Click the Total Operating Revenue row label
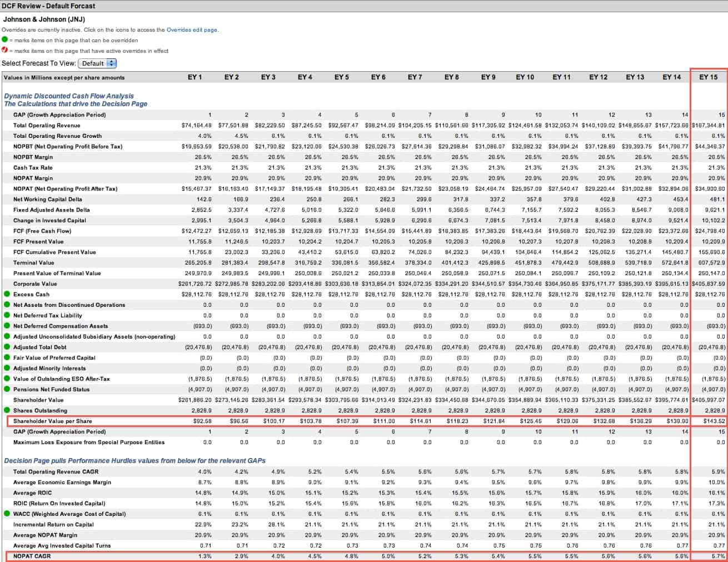The image size is (728, 562). click(47, 125)
